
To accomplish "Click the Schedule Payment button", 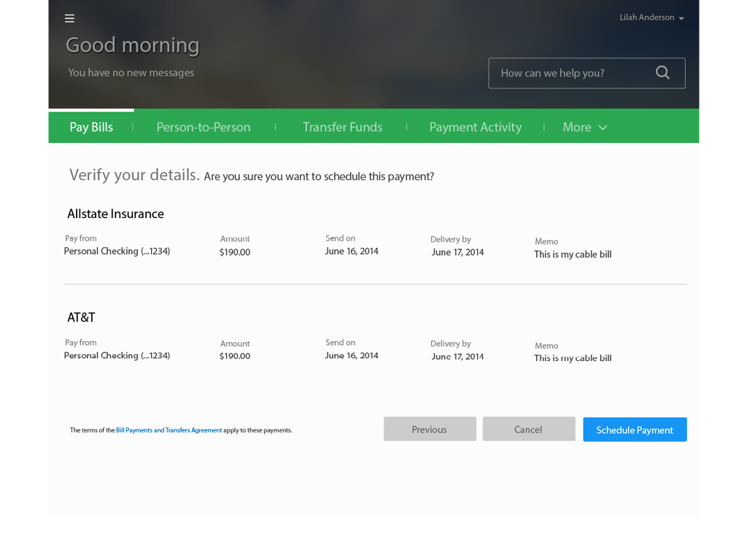I will 635,429.
